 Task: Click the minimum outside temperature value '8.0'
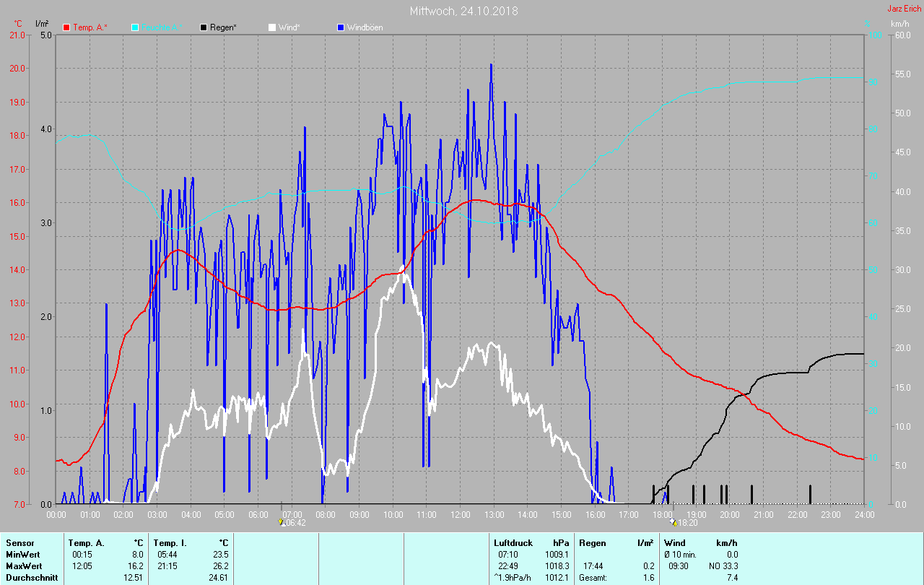pos(137,555)
